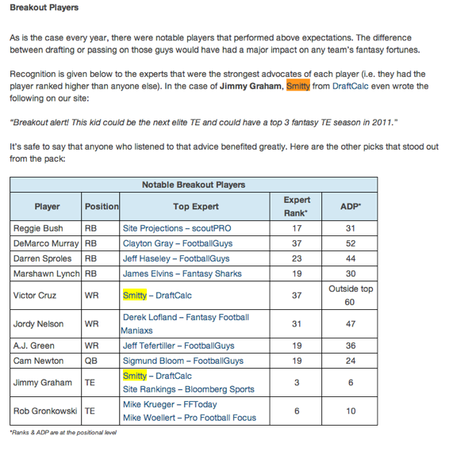Image resolution: width=476 pixels, height=451 pixels.
Task: Click DeMarco Murray's ADP value 52
Action: (351, 243)
